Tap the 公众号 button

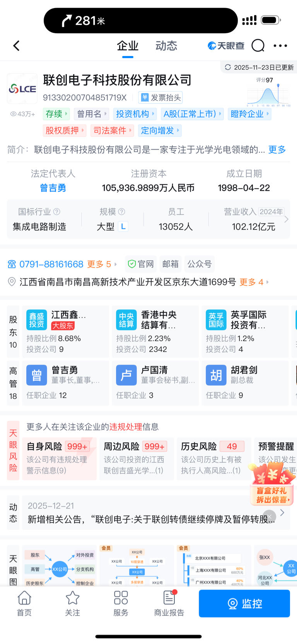[200, 264]
